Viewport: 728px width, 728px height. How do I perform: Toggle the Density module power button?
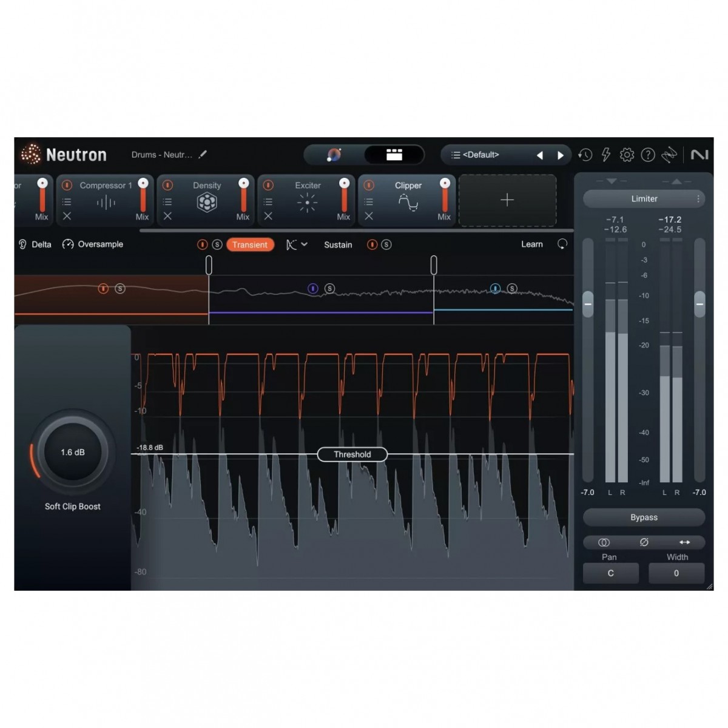click(168, 185)
